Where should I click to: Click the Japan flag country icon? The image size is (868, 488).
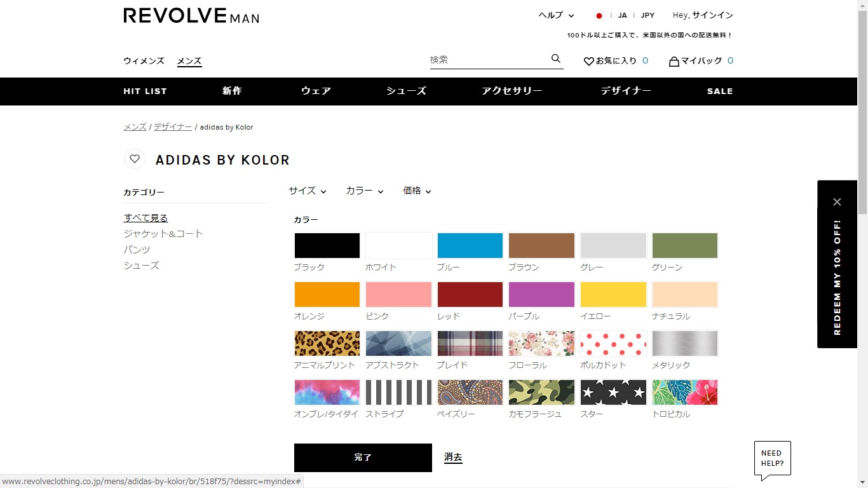[x=599, y=15]
